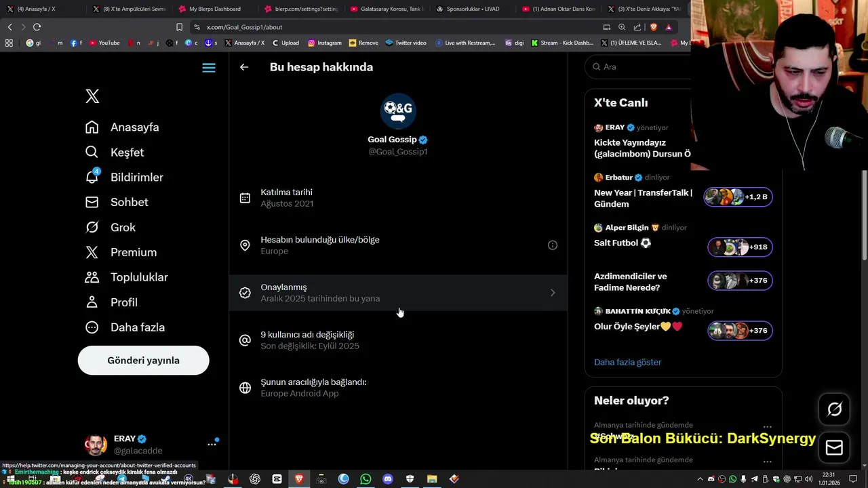Click the apps grid icon in bookmarks bar
868x488 pixels.
[x=9, y=43]
